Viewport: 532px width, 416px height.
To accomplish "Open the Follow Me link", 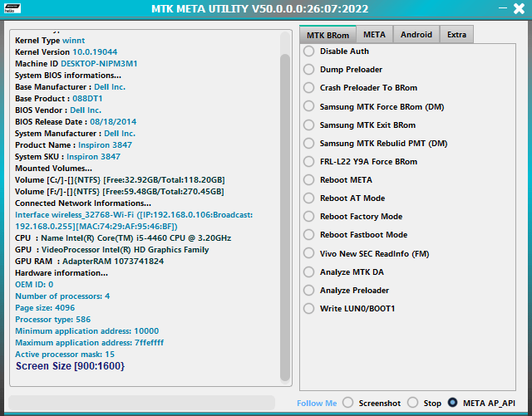I will [317, 403].
